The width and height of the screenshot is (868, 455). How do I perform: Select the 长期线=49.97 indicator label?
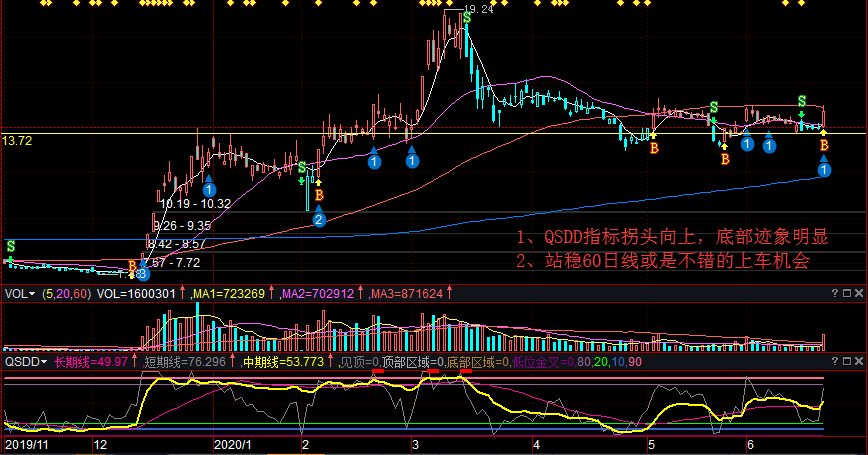point(91,362)
